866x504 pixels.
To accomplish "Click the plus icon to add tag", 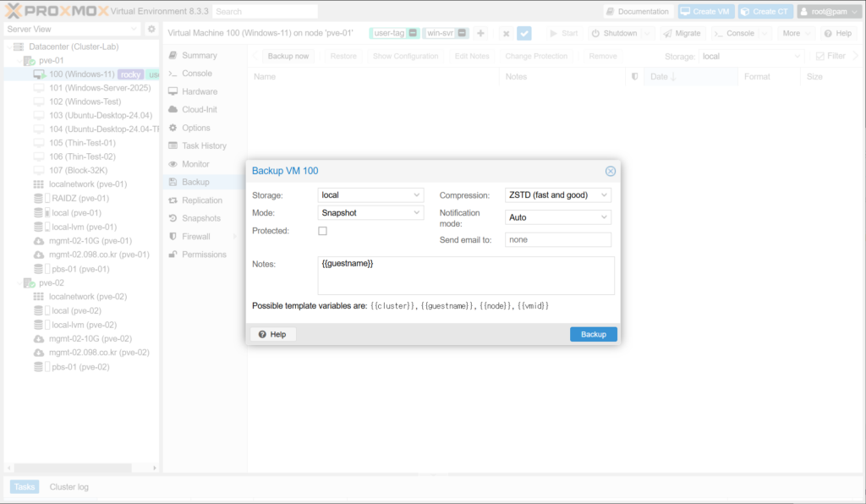I will [x=480, y=33].
